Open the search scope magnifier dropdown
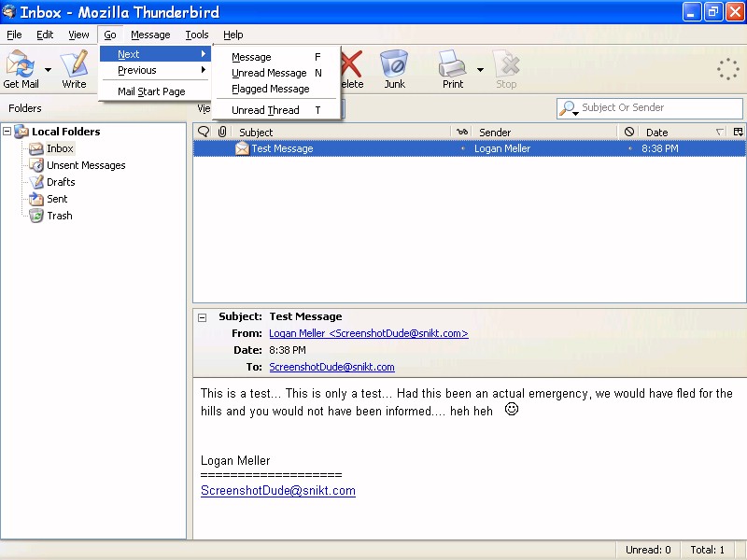Viewport: 747px width, 560px height. (x=569, y=108)
